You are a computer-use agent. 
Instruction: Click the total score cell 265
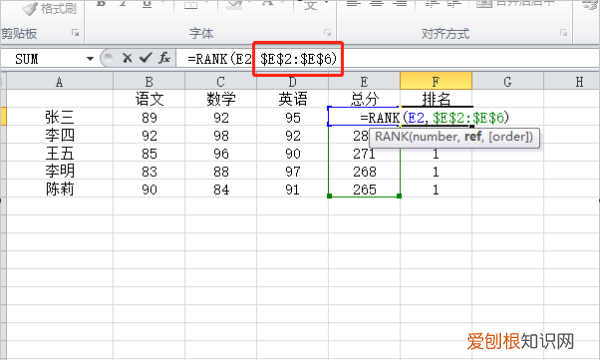[364, 189]
